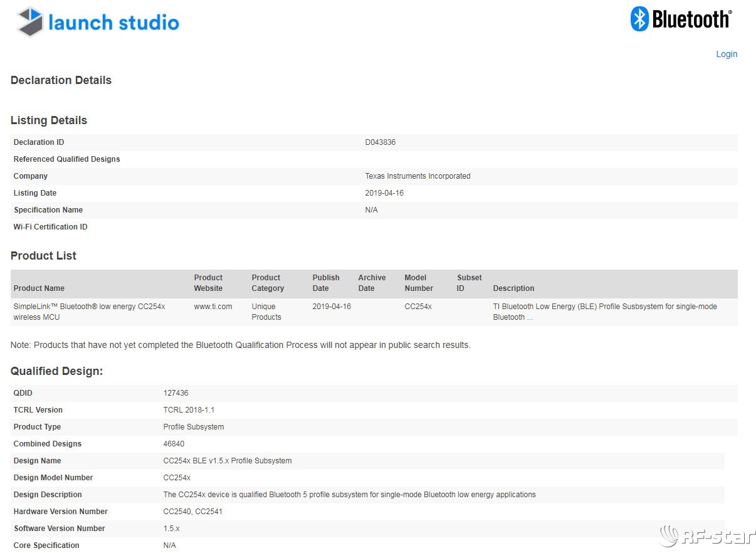Click the Hardware Version Number label
756x553 pixels.
point(61,512)
